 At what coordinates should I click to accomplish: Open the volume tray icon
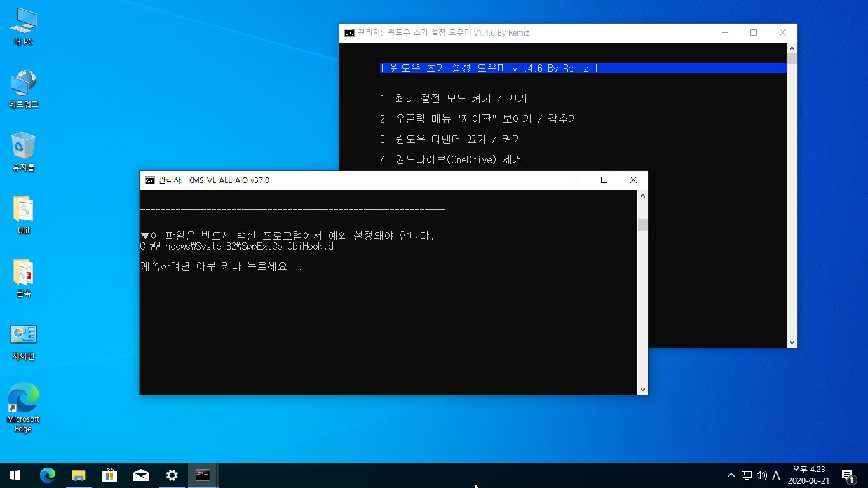[762, 475]
